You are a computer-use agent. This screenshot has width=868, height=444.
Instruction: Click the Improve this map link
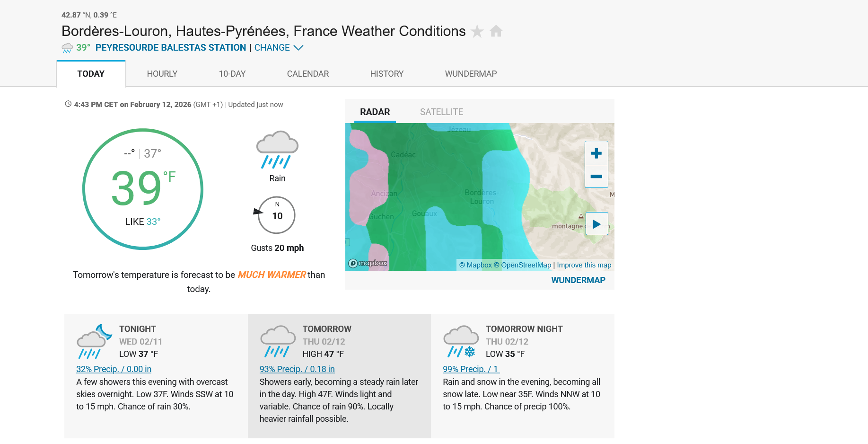click(584, 265)
